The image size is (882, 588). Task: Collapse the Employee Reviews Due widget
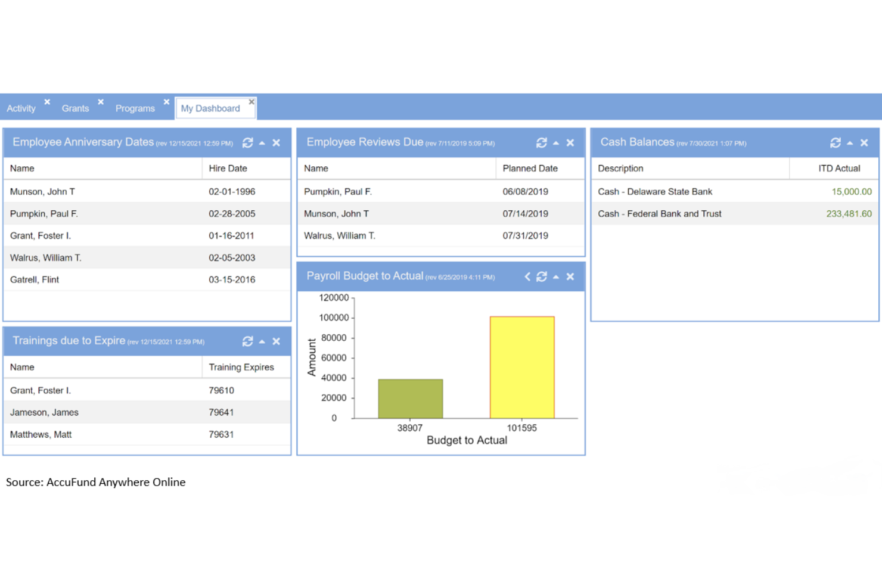[555, 142]
